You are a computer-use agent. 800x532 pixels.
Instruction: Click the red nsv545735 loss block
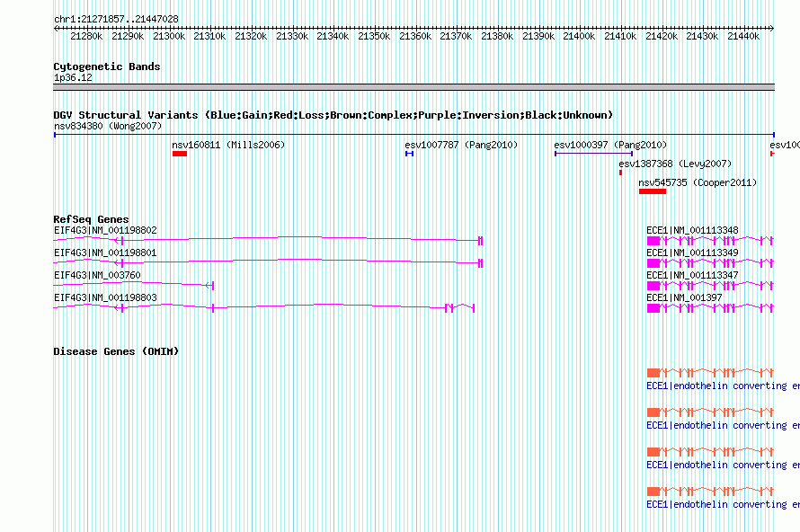point(653,191)
